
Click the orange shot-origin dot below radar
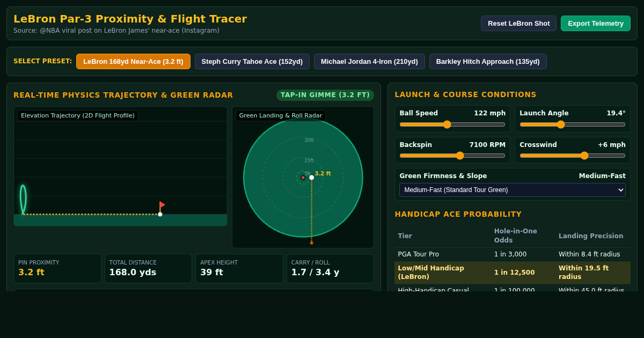(311, 243)
